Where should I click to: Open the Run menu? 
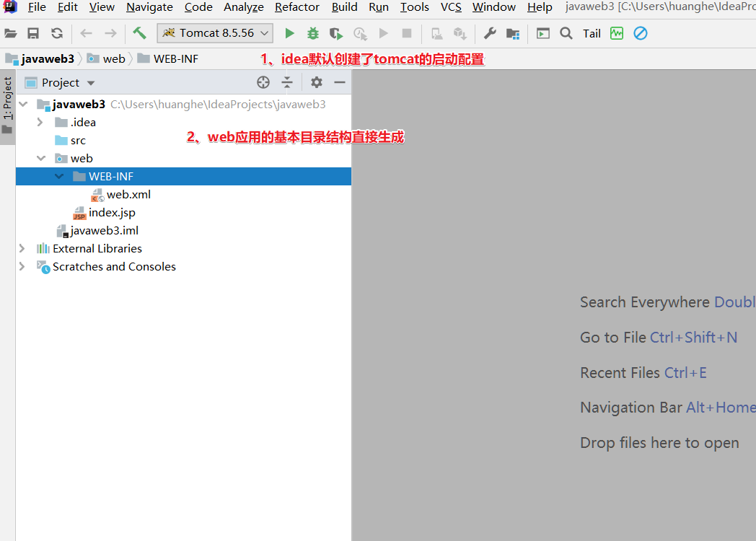pyautogui.click(x=379, y=6)
